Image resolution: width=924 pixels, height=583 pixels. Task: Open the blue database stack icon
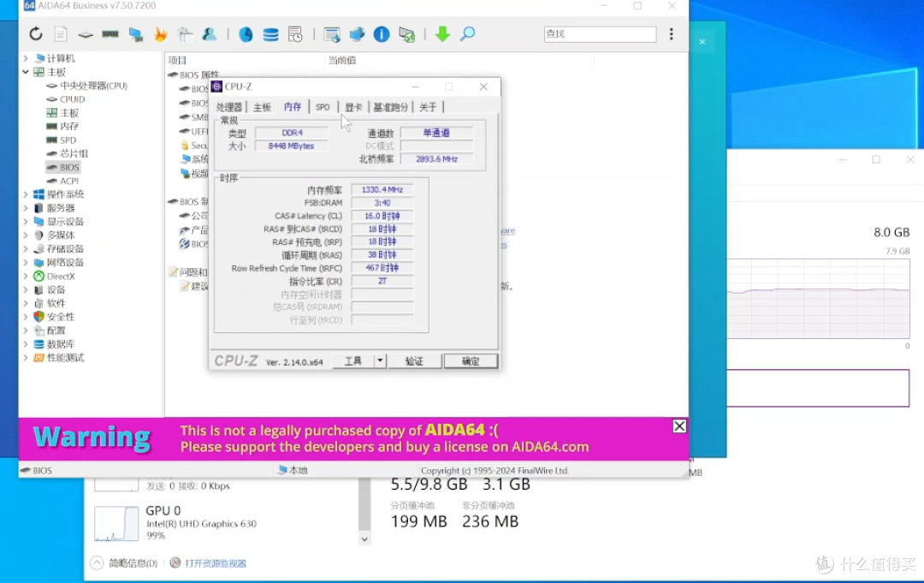pyautogui.click(x=270, y=34)
